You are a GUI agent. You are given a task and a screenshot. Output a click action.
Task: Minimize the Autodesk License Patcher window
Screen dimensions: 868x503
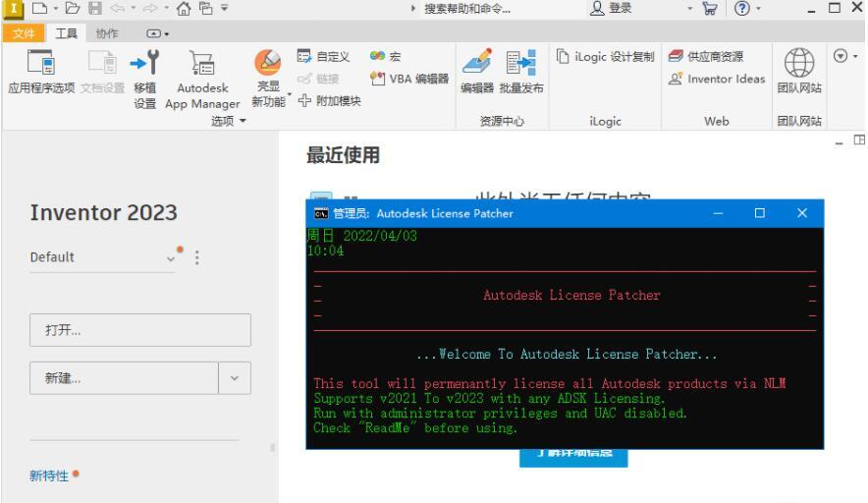pos(718,213)
